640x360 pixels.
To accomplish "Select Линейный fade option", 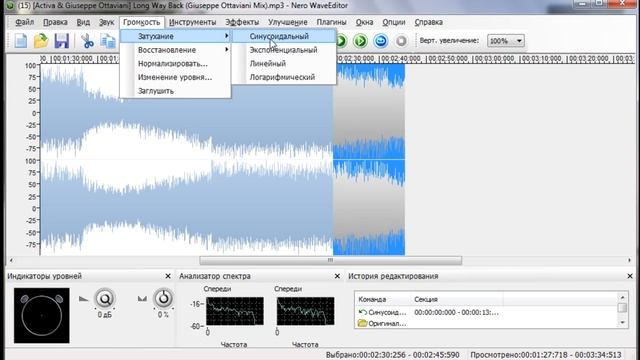I will (284, 64).
